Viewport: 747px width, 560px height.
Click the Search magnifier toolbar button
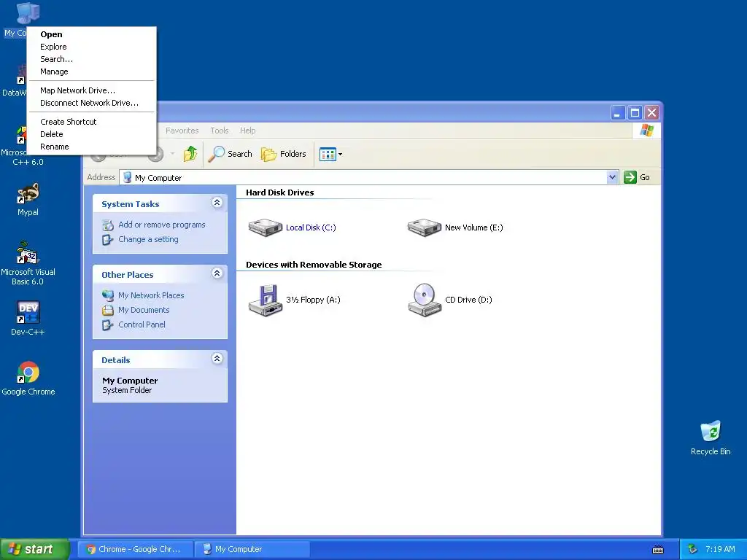231,154
